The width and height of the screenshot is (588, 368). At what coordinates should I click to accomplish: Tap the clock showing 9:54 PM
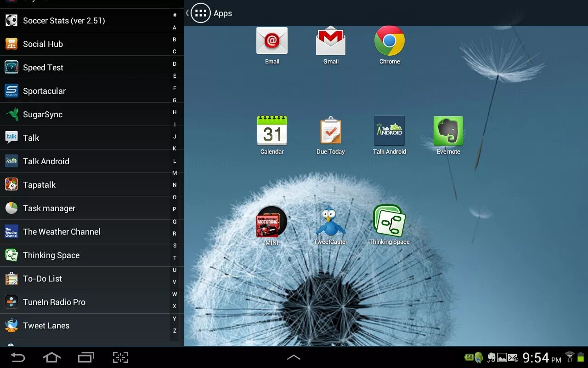click(542, 358)
